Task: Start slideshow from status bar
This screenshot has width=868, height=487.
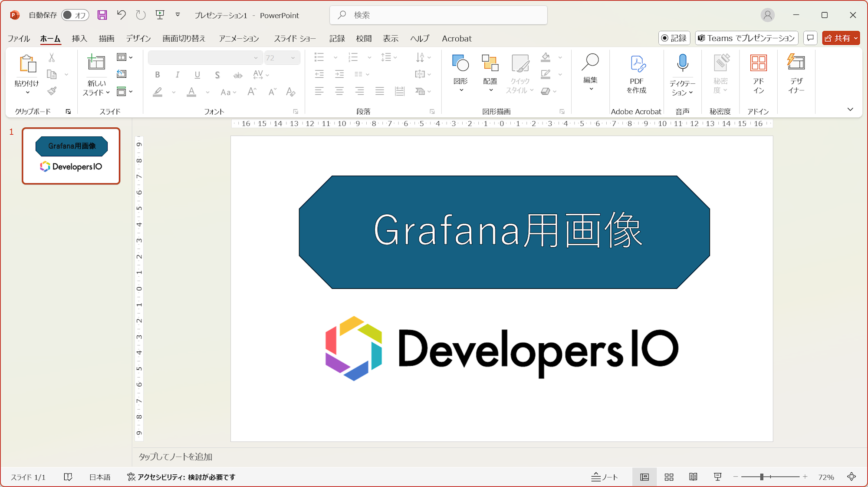Action: point(717,477)
